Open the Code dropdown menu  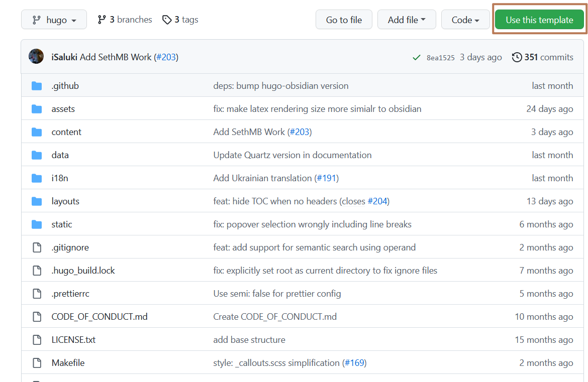tap(465, 20)
